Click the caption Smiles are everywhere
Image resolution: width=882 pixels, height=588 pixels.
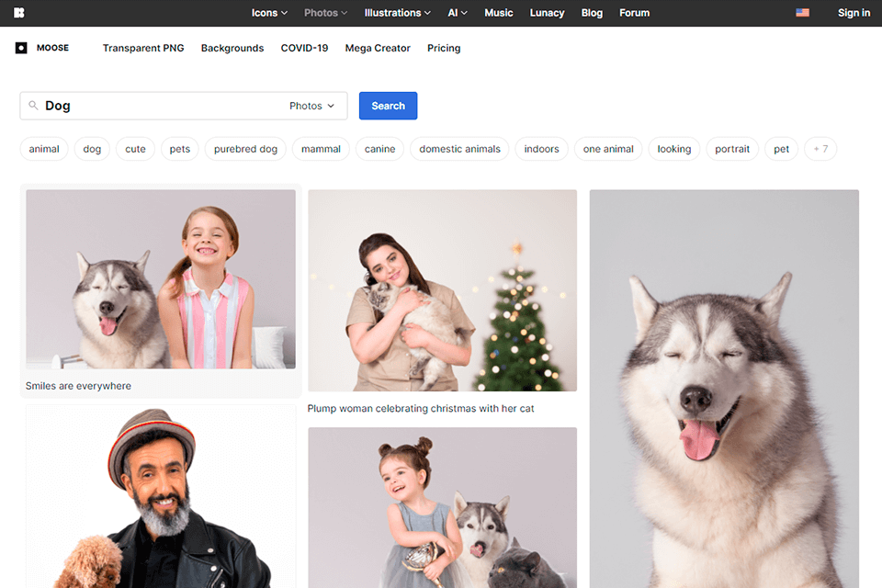pos(78,386)
